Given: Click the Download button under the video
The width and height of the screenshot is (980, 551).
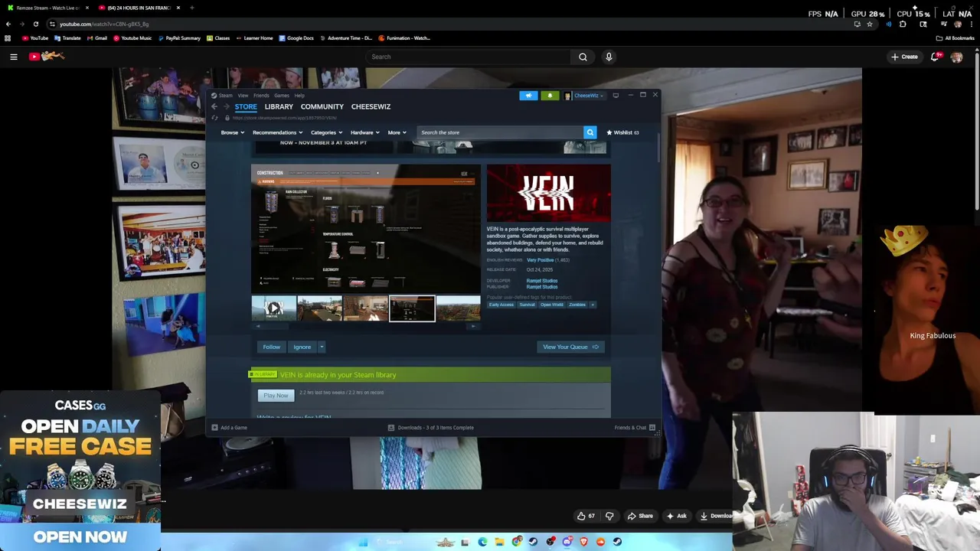Looking at the screenshot, I should point(717,516).
